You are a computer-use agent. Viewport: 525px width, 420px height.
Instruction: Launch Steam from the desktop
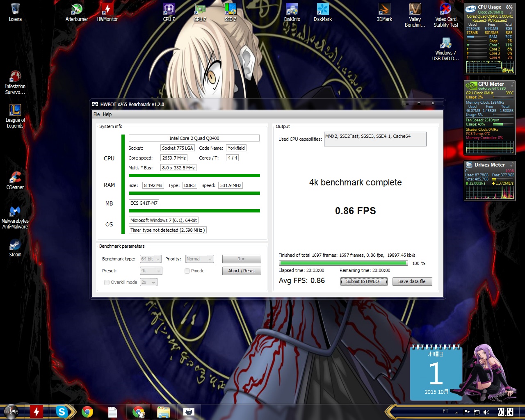tap(15, 248)
